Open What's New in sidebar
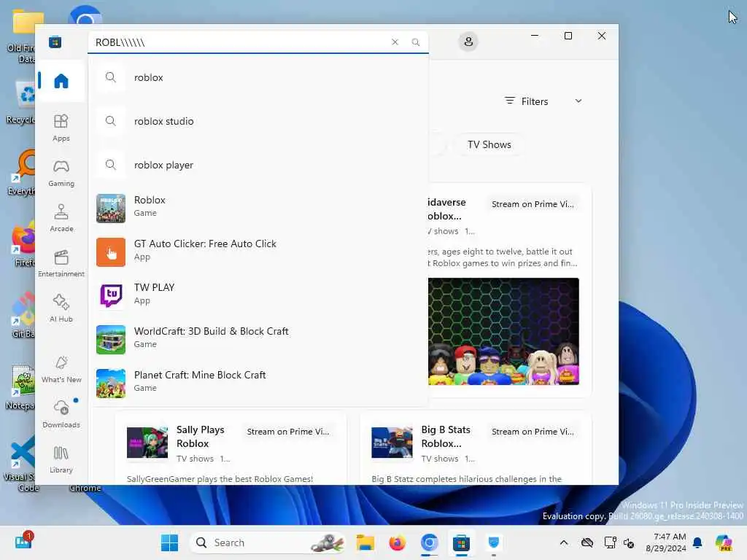The width and height of the screenshot is (747, 560). 61,369
